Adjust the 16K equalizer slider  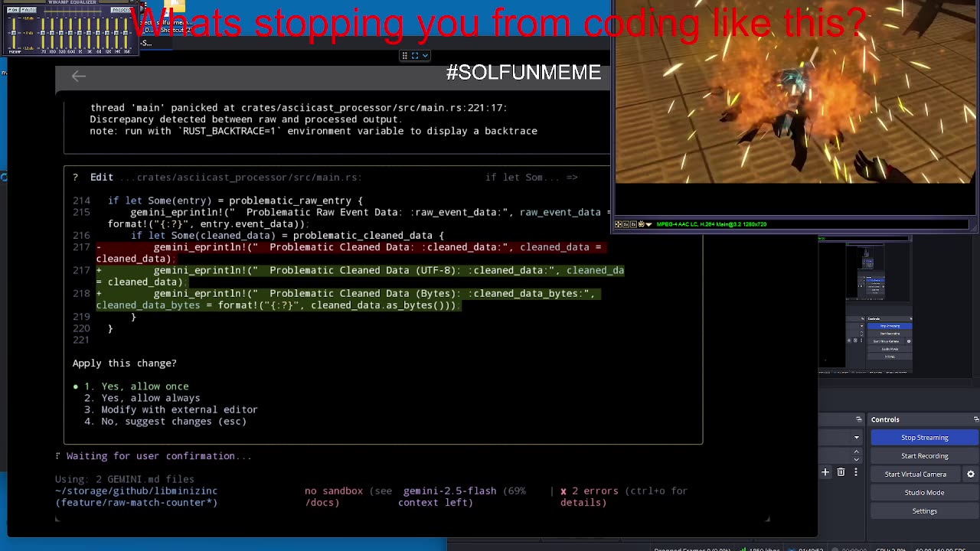coord(126,33)
